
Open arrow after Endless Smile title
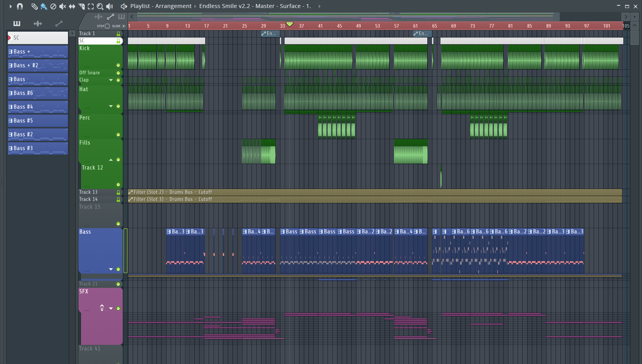tap(319, 6)
